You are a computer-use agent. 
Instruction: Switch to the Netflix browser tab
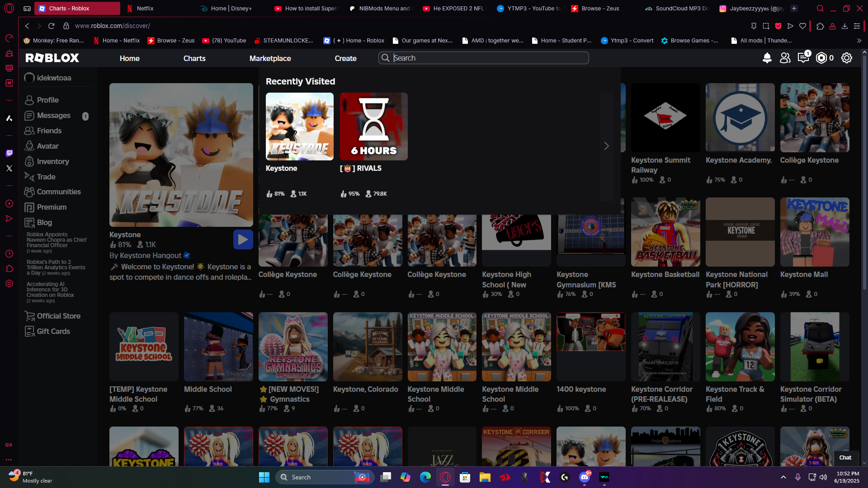[x=145, y=8]
